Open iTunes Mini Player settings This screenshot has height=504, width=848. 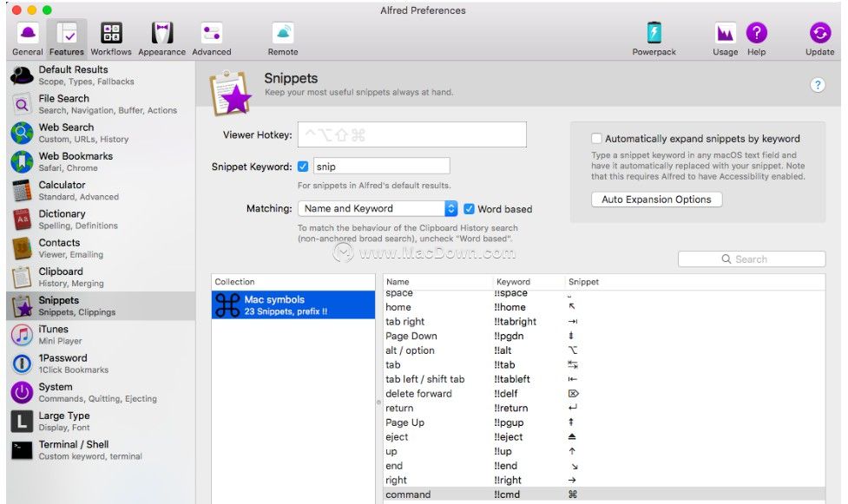(x=102, y=335)
